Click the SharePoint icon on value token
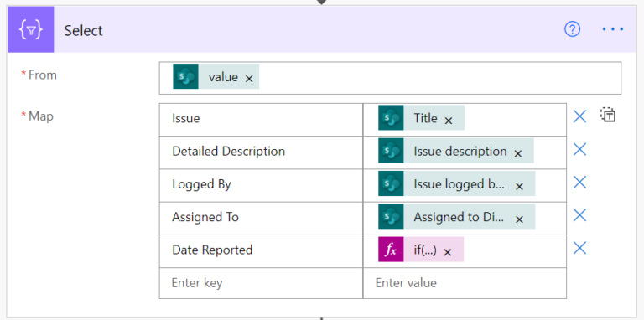This screenshot has height=320, width=644. [x=185, y=76]
